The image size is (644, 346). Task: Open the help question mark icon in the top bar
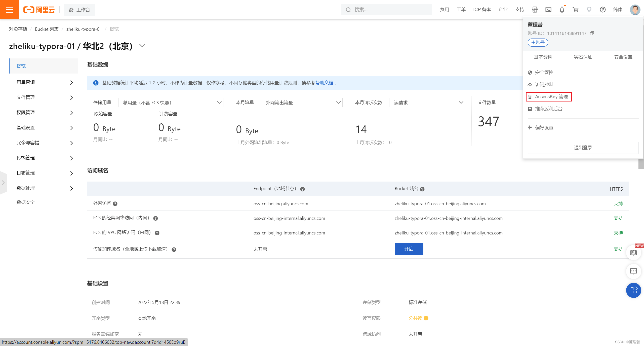click(x=603, y=10)
